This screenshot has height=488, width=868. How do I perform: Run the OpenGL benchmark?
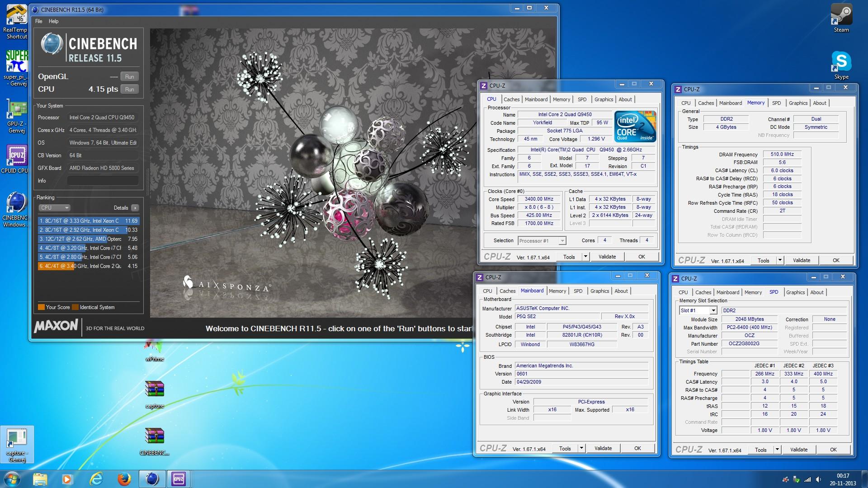coord(129,77)
